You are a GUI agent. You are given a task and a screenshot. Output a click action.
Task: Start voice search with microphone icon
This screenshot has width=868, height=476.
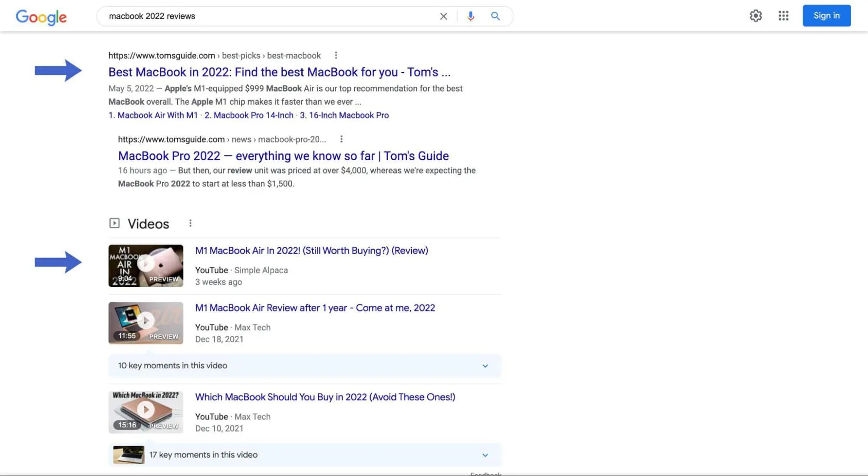coord(470,17)
